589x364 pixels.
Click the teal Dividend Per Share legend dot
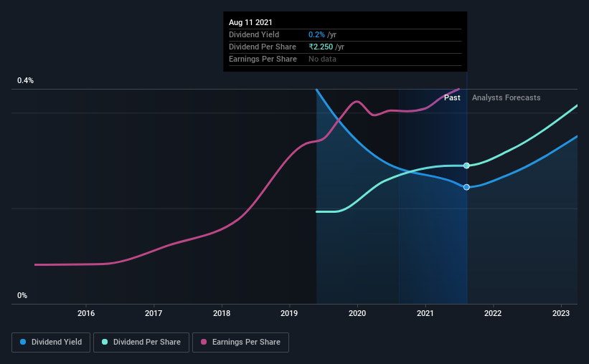click(x=105, y=343)
